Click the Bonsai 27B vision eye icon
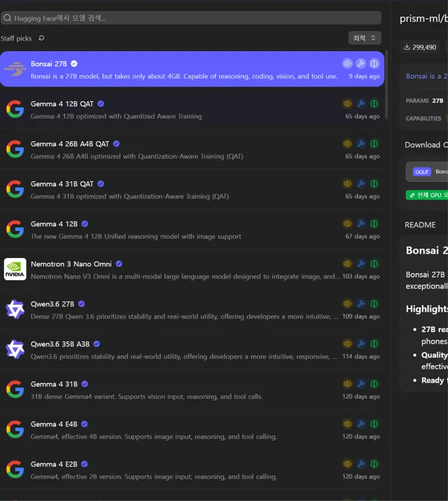 (x=348, y=64)
